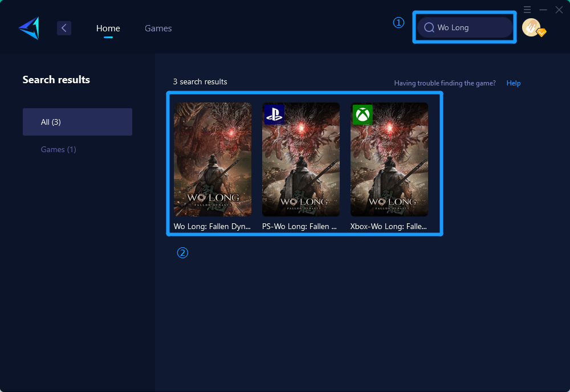The width and height of the screenshot is (570, 392).
Task: Open the hamburger menu icon
Action: [527, 10]
